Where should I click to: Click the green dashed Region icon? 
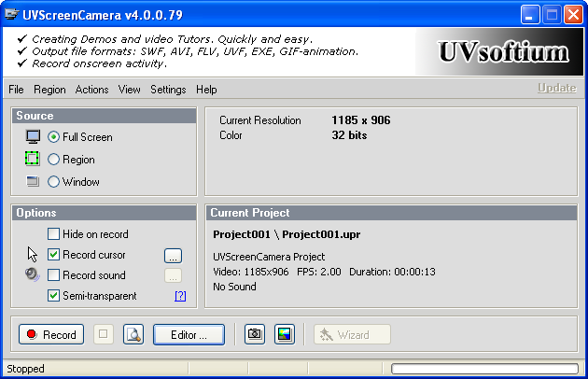[33, 159]
